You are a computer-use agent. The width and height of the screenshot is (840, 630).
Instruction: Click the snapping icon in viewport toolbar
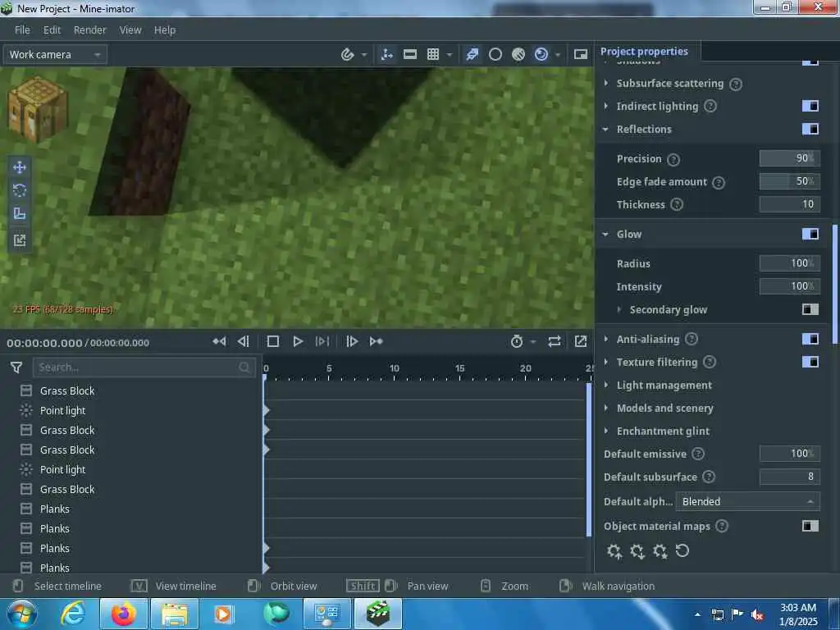[347, 54]
